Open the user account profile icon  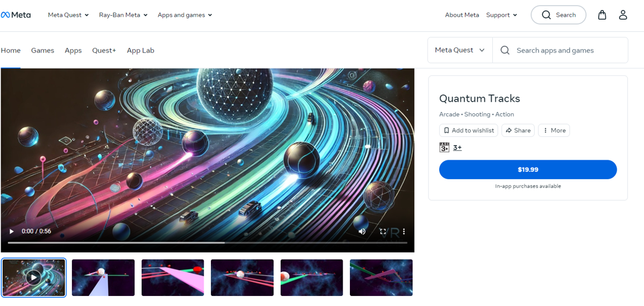pyautogui.click(x=623, y=15)
